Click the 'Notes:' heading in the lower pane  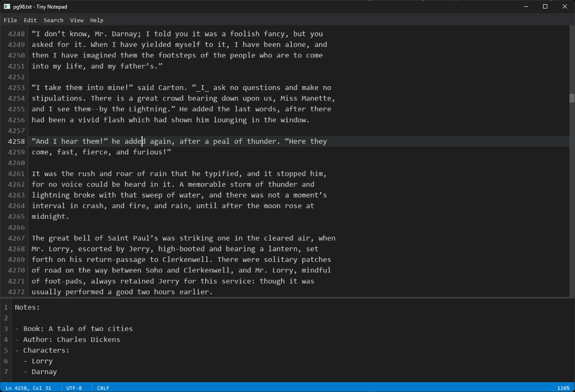(27, 307)
